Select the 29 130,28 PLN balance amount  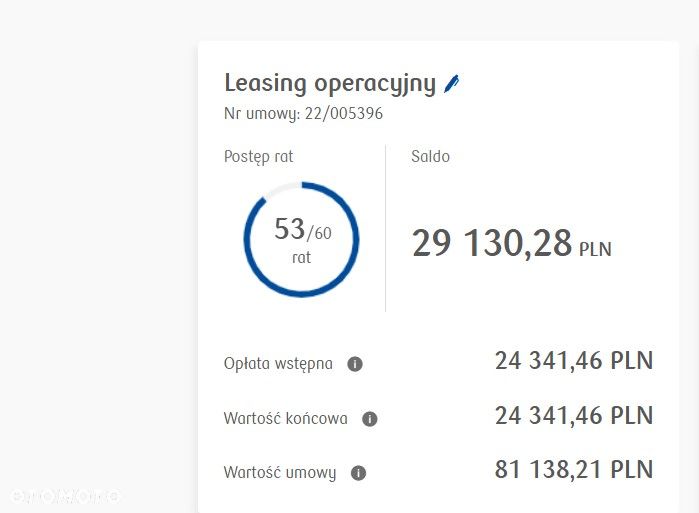(x=511, y=243)
